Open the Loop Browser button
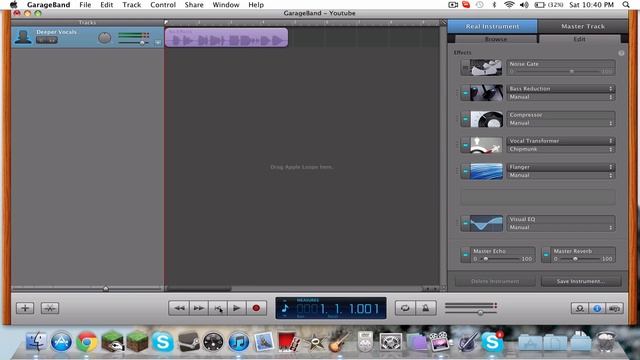This screenshot has width=640, height=360. [x=580, y=308]
